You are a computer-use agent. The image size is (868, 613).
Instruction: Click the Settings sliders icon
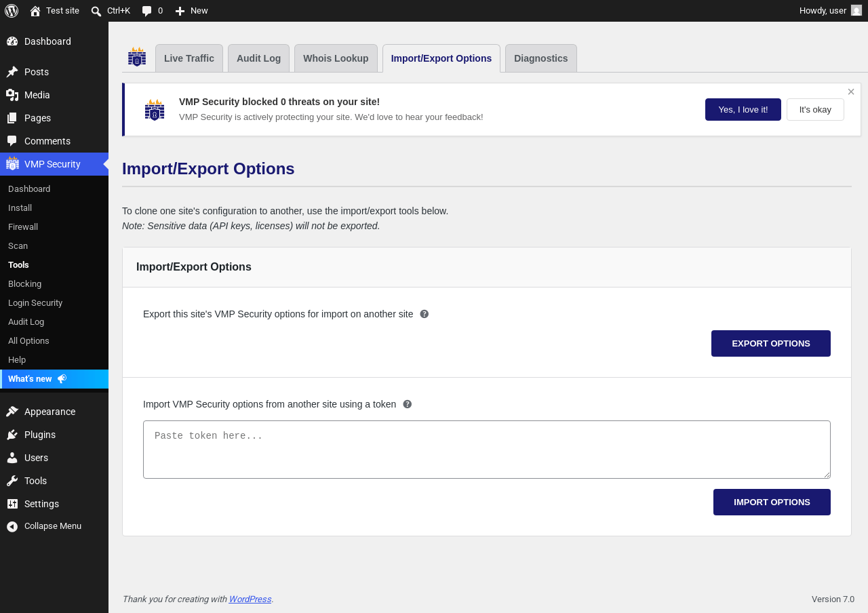point(12,504)
